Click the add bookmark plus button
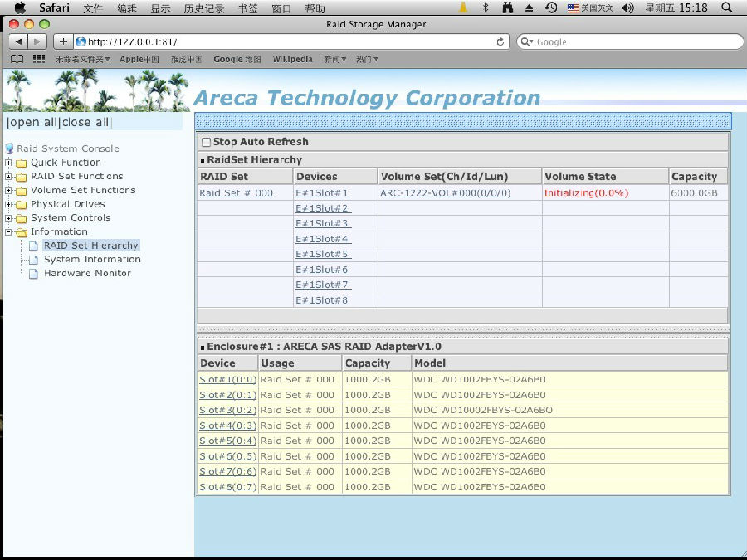Screen dimensions: 747x560 [63, 41]
